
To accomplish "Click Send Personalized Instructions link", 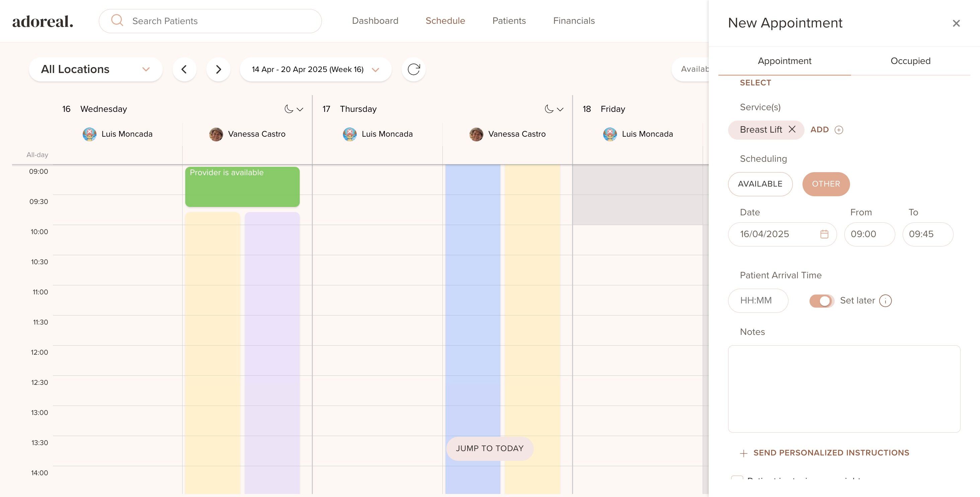I will tap(831, 452).
